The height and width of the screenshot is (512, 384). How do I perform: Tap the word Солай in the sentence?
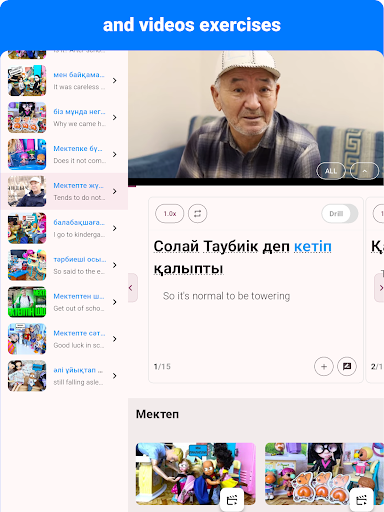pyautogui.click(x=176, y=247)
